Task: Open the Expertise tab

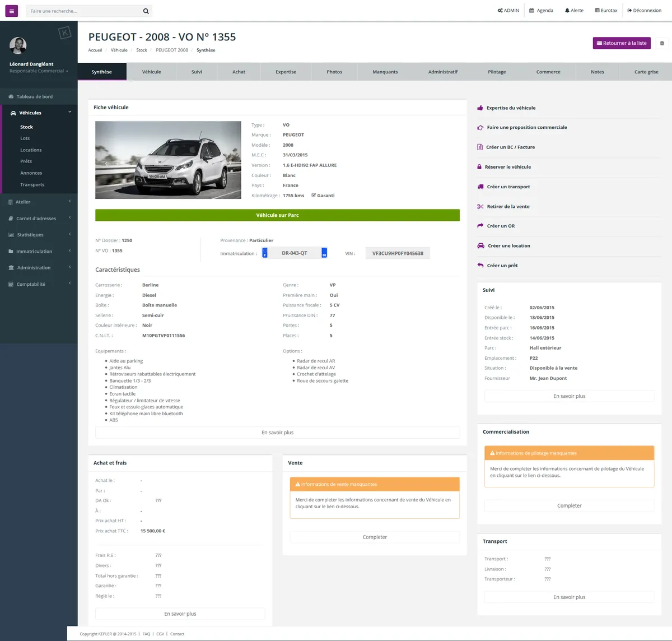Action: (286, 72)
